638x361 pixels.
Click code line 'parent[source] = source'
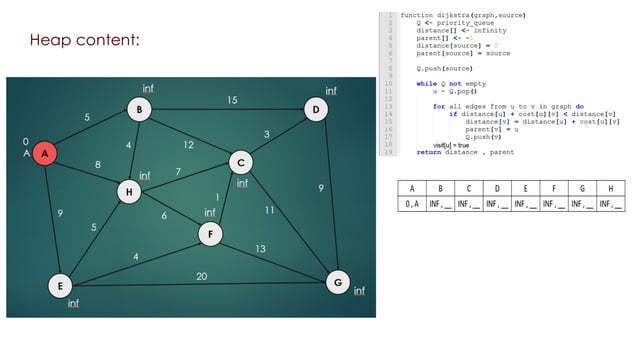pyautogui.click(x=463, y=53)
